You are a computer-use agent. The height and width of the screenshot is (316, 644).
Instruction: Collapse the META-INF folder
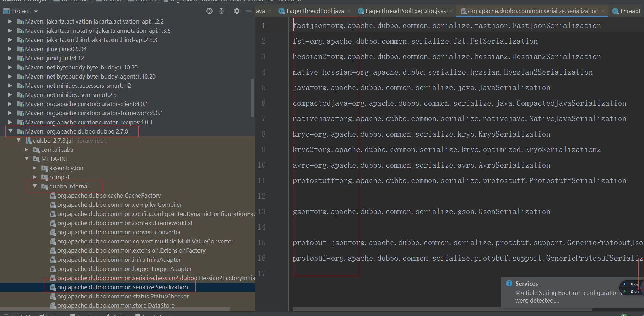26,159
